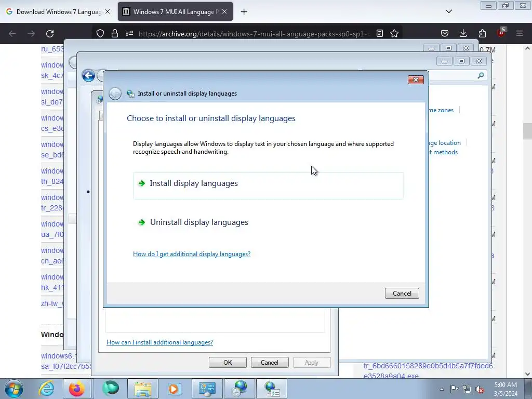Open Windows Explorer folder from taskbar

click(x=143, y=389)
